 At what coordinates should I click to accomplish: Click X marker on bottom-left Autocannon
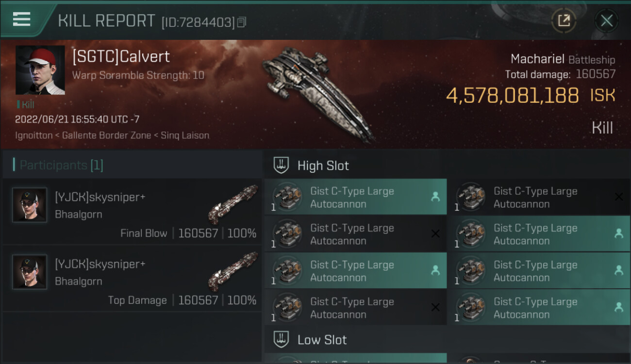coord(435,307)
